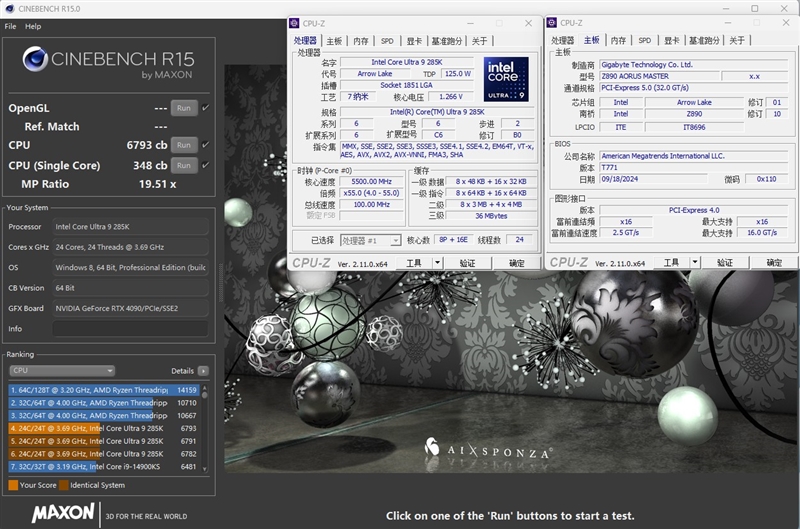The image size is (800, 529).
Task: Select ranking row 6 with score 6782
Action: pyautogui.click(x=104, y=454)
